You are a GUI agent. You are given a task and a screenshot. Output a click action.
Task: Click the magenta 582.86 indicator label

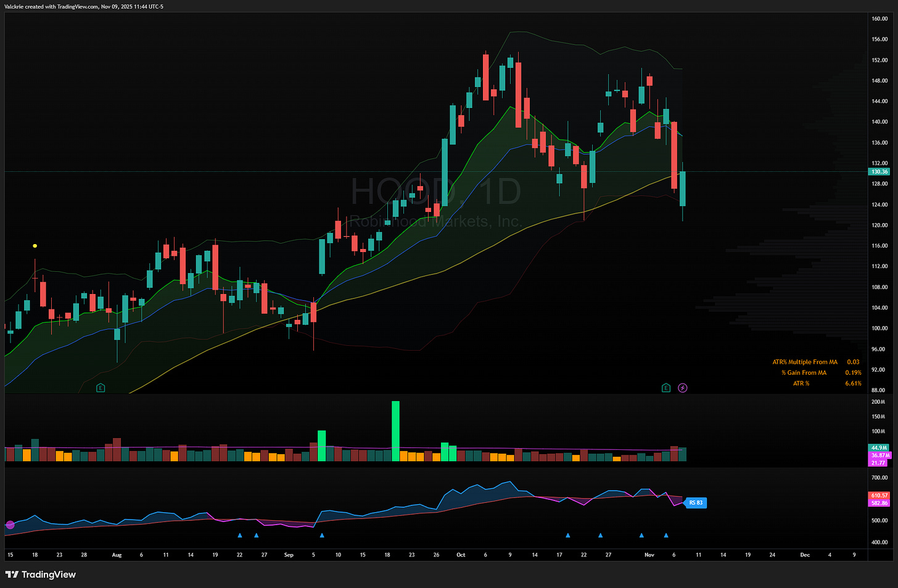point(879,503)
